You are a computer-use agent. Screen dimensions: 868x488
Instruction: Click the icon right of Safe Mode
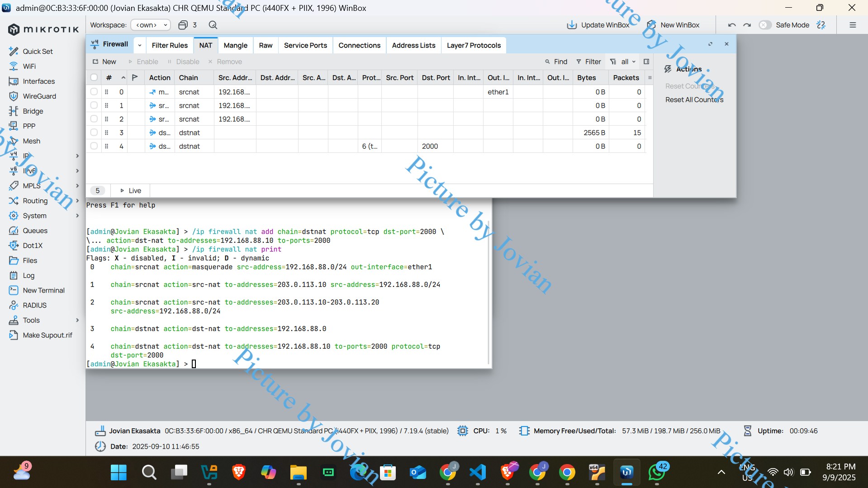point(821,25)
